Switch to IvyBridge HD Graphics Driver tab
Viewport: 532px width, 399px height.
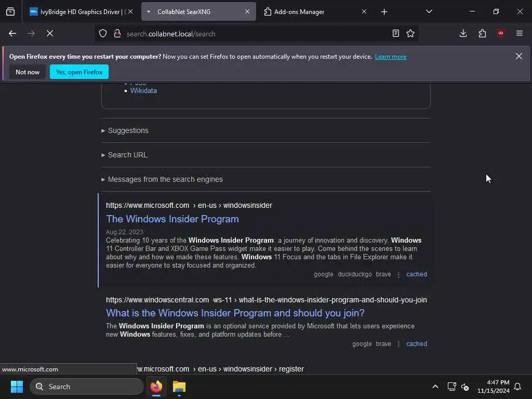(81, 11)
